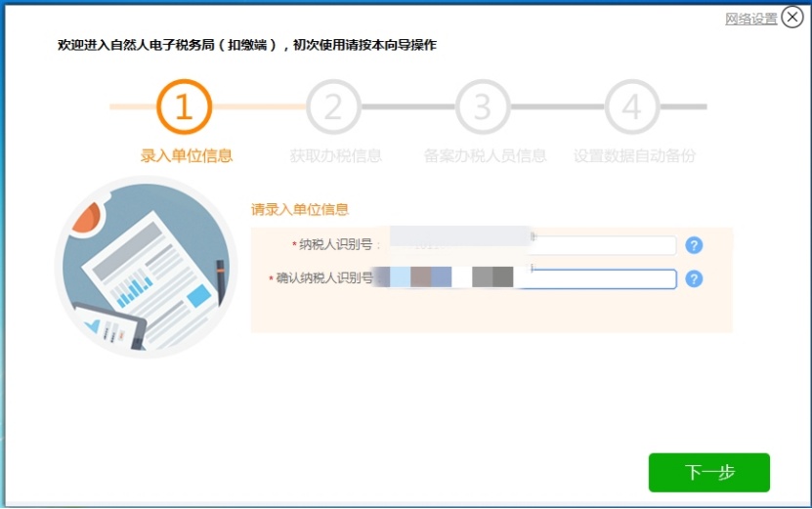Click the step 4 circle icon
Viewport: 812px width, 509px height.
point(632,106)
